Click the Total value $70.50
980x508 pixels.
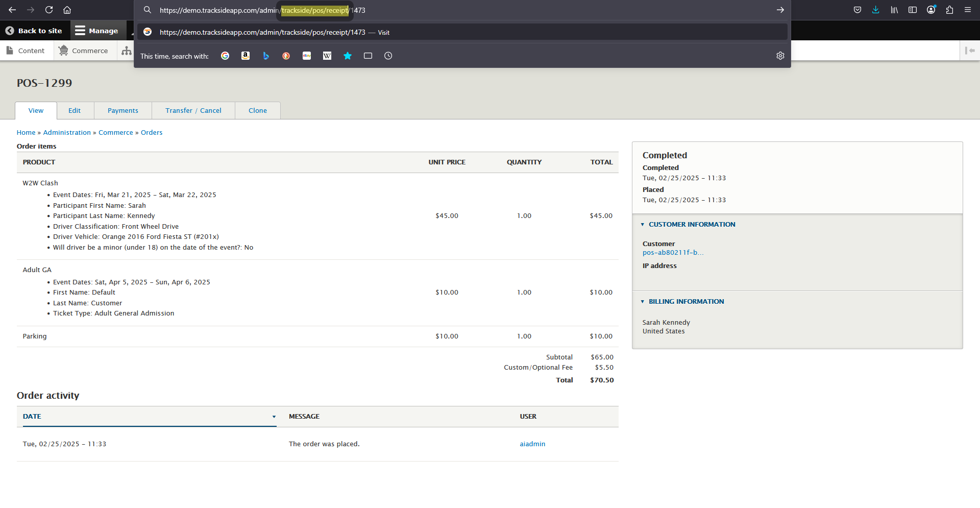coord(602,380)
